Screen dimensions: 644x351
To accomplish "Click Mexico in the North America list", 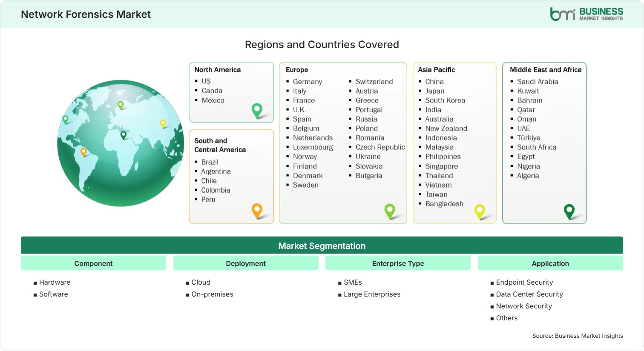I will (213, 100).
